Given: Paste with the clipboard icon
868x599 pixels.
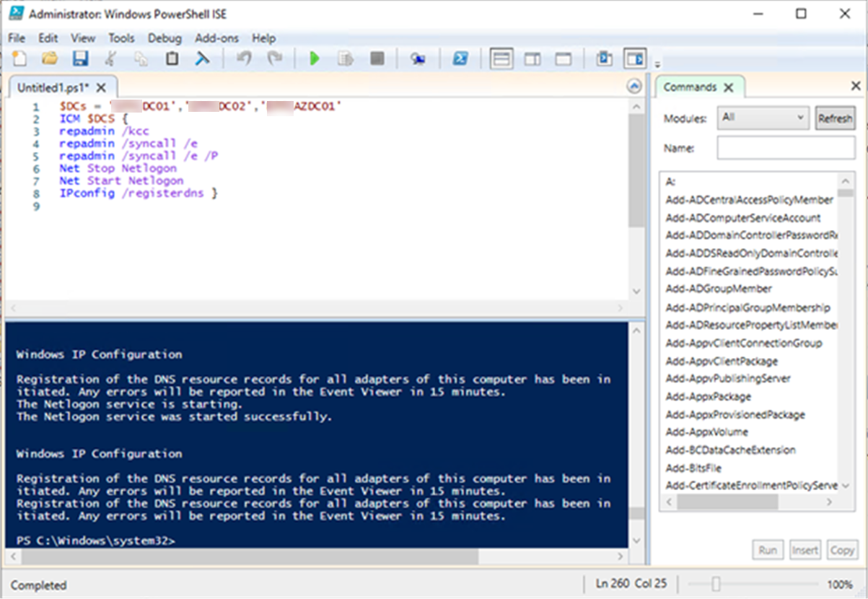Looking at the screenshot, I should pyautogui.click(x=172, y=59).
